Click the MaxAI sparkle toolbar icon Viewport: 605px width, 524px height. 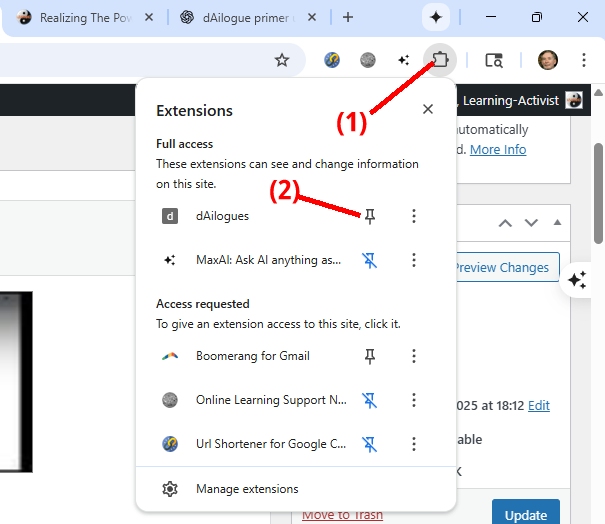pos(403,60)
